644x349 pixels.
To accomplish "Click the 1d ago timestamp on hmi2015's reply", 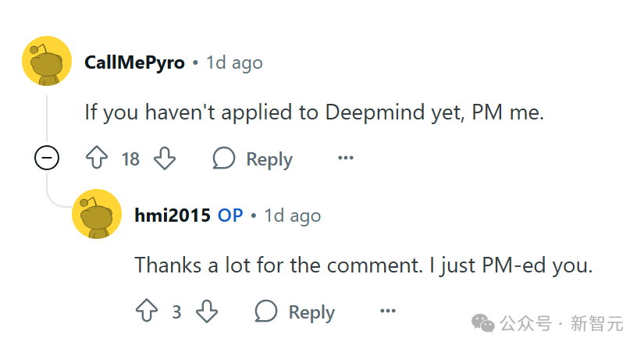I will [292, 215].
